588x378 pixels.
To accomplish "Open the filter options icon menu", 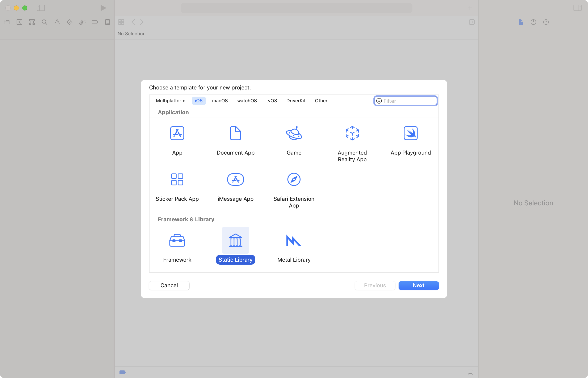I will click(x=379, y=101).
